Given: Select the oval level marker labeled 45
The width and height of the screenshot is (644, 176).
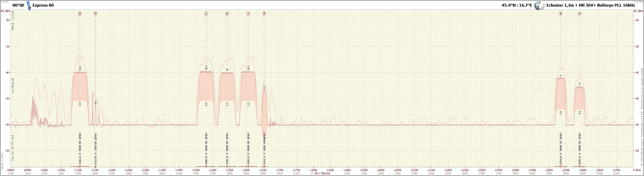Looking at the screenshot, I should (x=561, y=14).
